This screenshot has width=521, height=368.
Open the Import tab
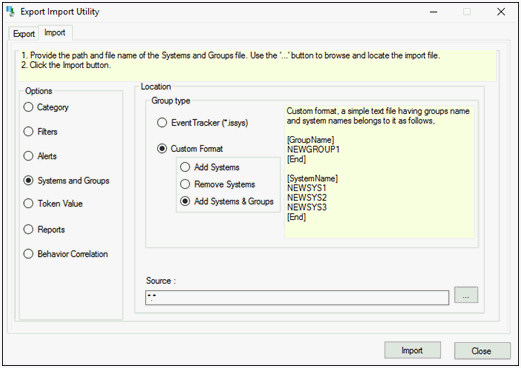pos(55,33)
